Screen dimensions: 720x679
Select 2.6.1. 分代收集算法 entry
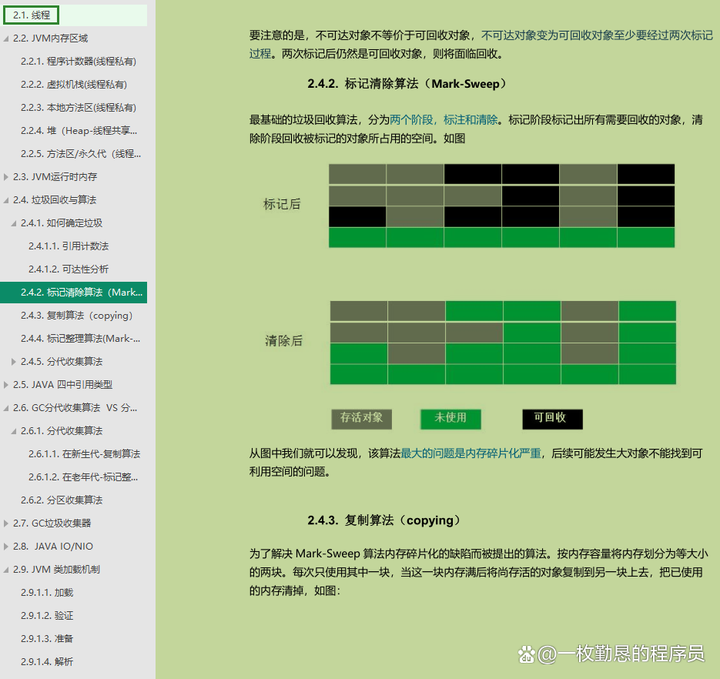[62, 431]
